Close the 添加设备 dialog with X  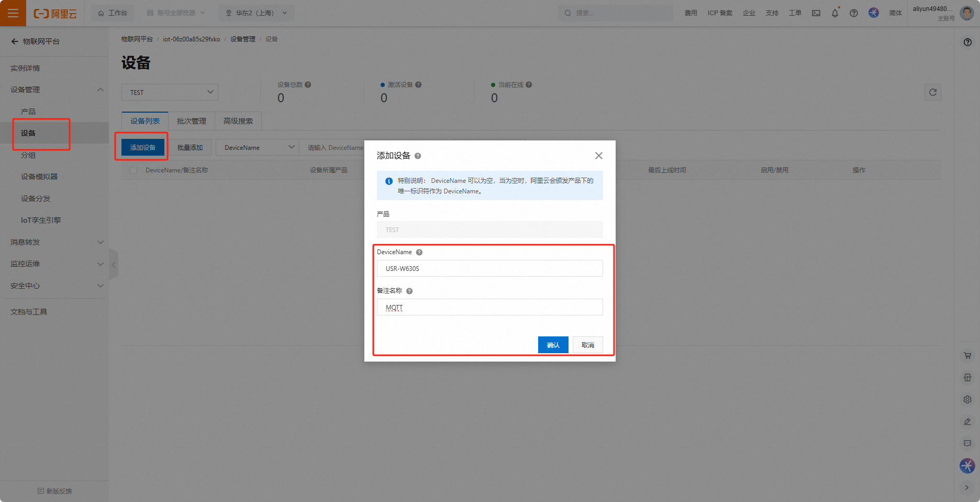pos(598,156)
